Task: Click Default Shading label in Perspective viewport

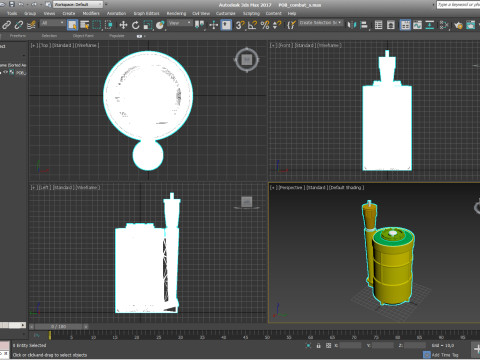Action: tap(346, 188)
